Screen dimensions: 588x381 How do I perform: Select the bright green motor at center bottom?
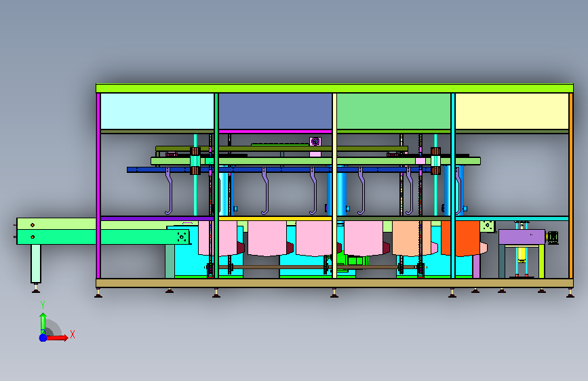pyautogui.click(x=352, y=260)
